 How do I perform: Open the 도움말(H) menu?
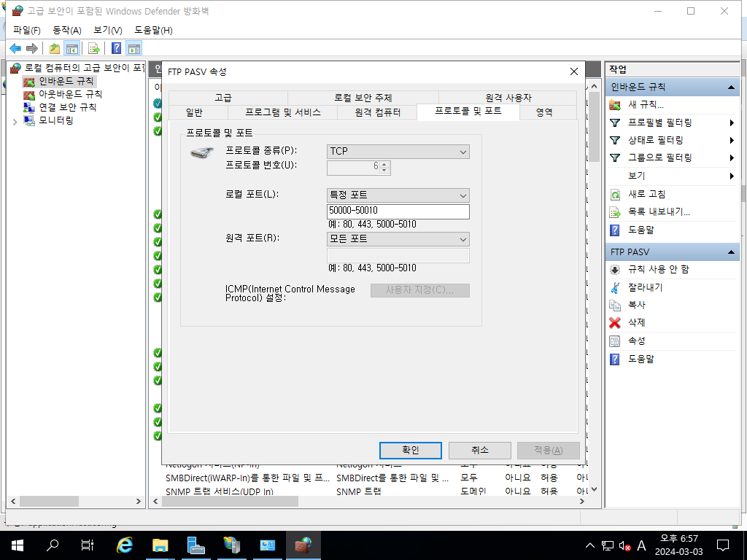[153, 31]
